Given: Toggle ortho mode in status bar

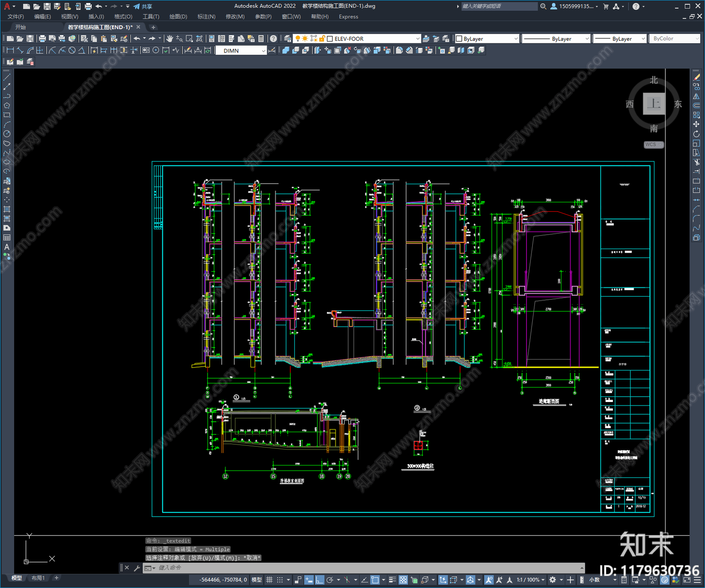Looking at the screenshot, I should 319,580.
